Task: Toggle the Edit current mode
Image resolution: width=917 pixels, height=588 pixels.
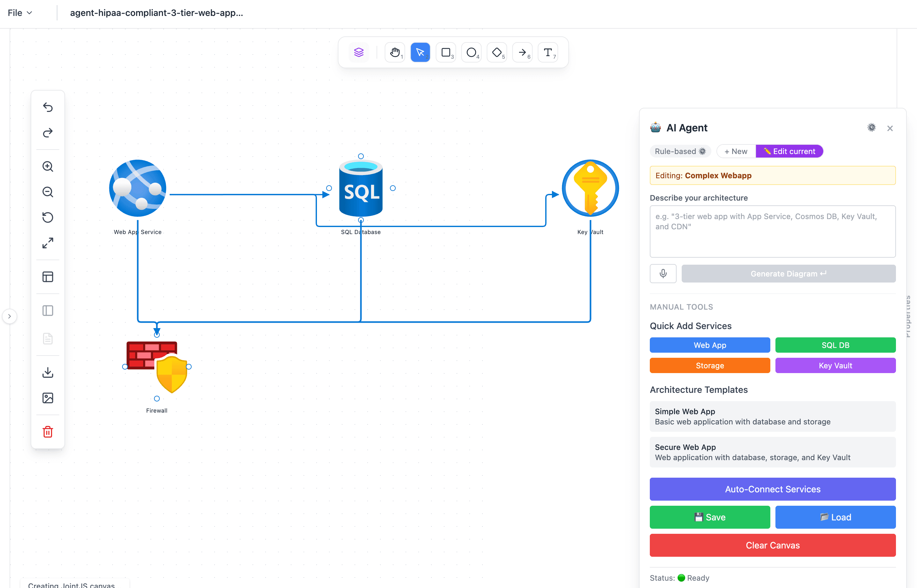Action: [789, 151]
